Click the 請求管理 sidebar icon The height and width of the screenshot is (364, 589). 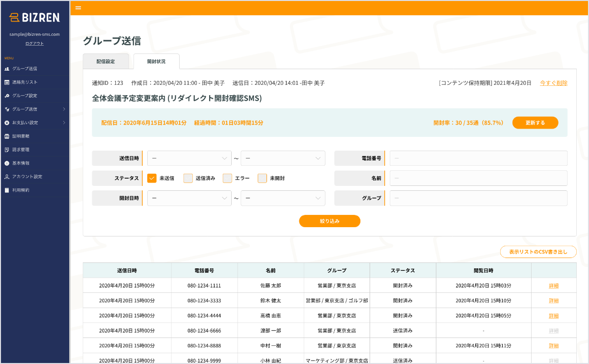(x=7, y=150)
